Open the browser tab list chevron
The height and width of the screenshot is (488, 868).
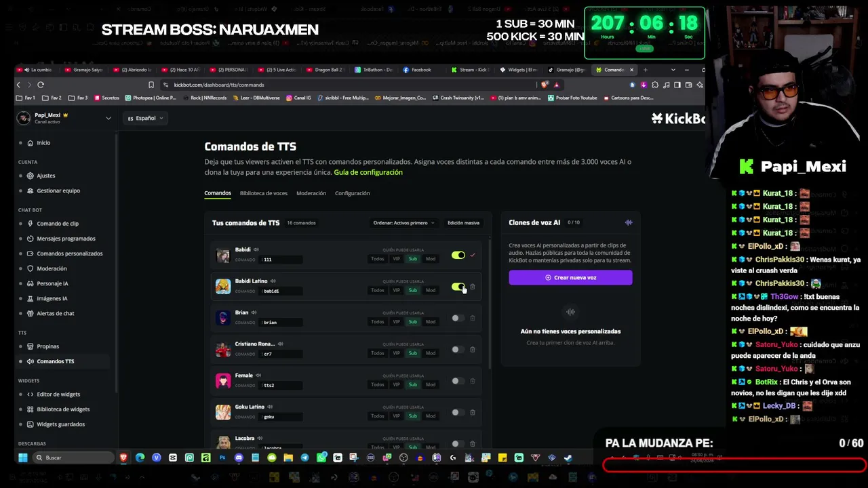coord(673,70)
